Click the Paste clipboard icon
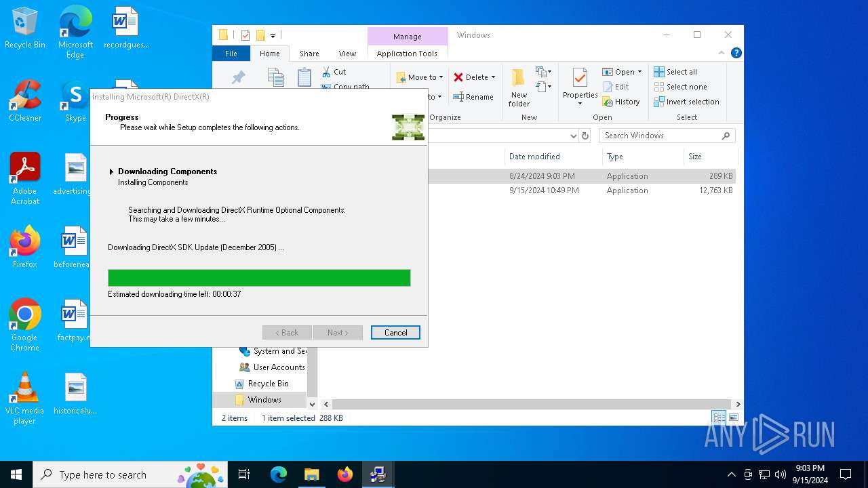This screenshot has width=868, height=488. [x=304, y=77]
